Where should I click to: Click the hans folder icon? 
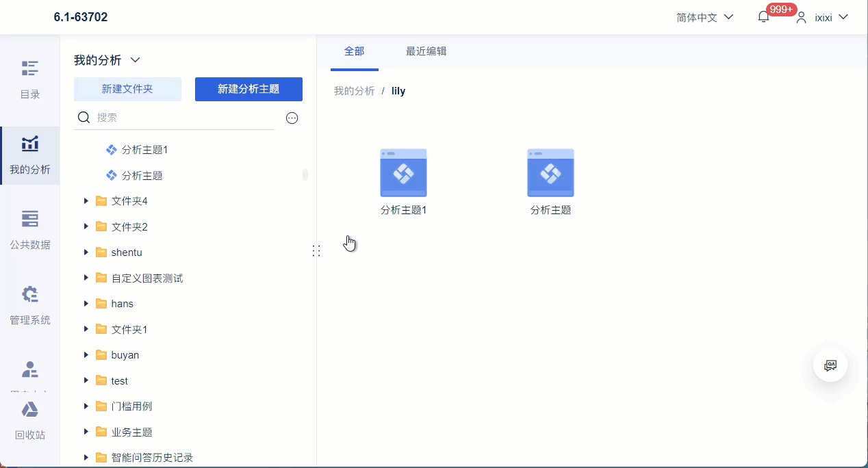point(101,304)
